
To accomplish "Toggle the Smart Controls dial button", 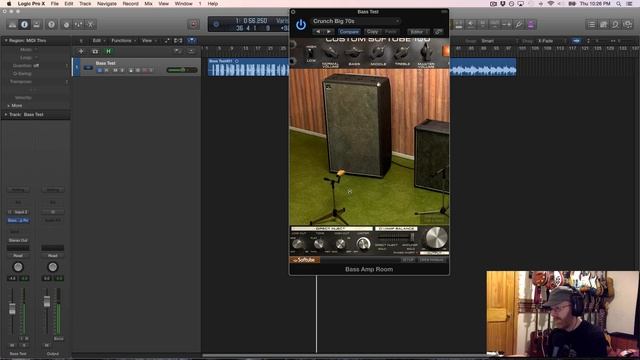I will tap(66, 24).
